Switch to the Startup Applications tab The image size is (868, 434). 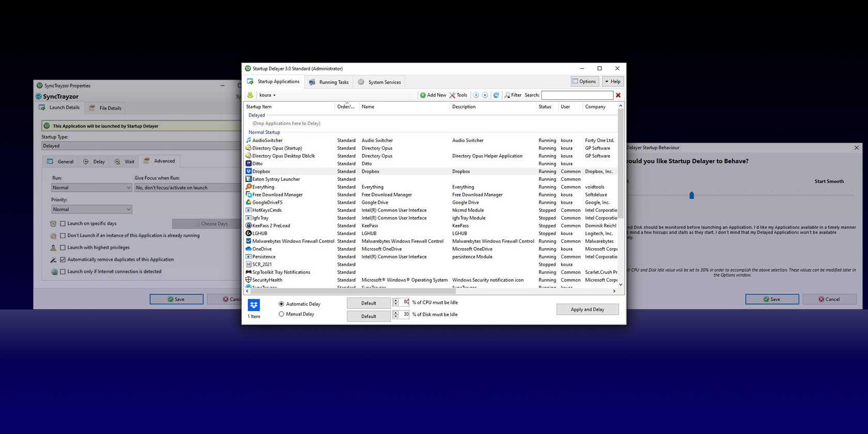pyautogui.click(x=273, y=82)
